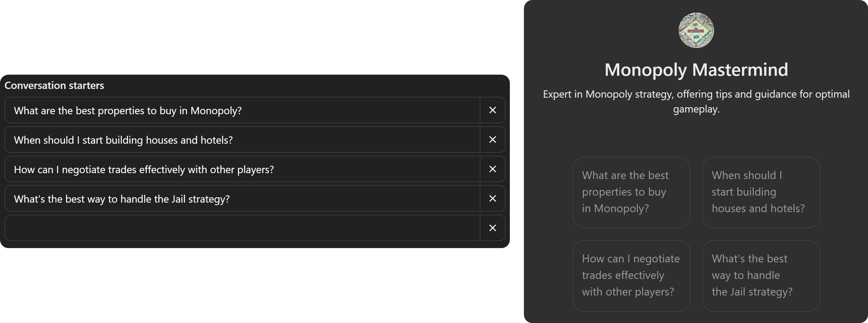Remove the negotiate-trades conversation starter
The width and height of the screenshot is (868, 323).
click(x=492, y=169)
